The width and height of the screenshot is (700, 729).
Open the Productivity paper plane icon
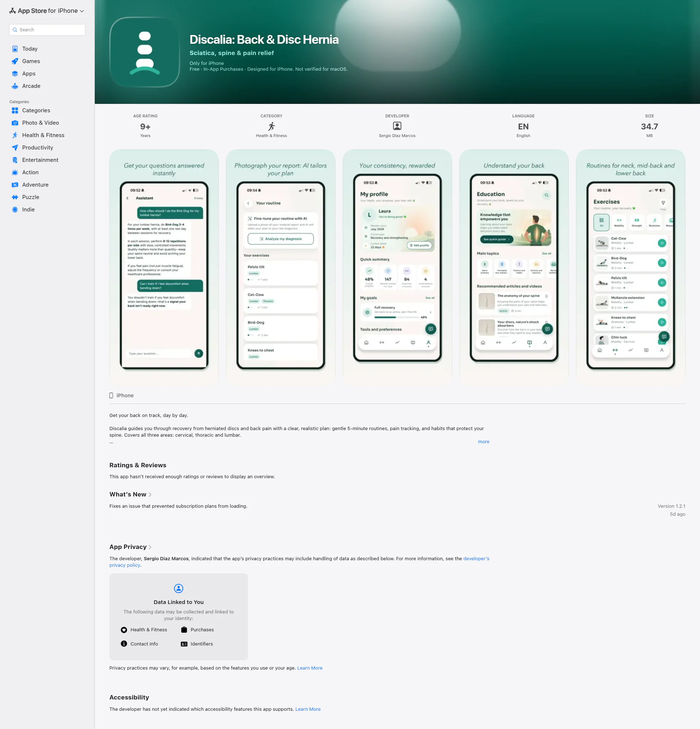pyautogui.click(x=15, y=148)
